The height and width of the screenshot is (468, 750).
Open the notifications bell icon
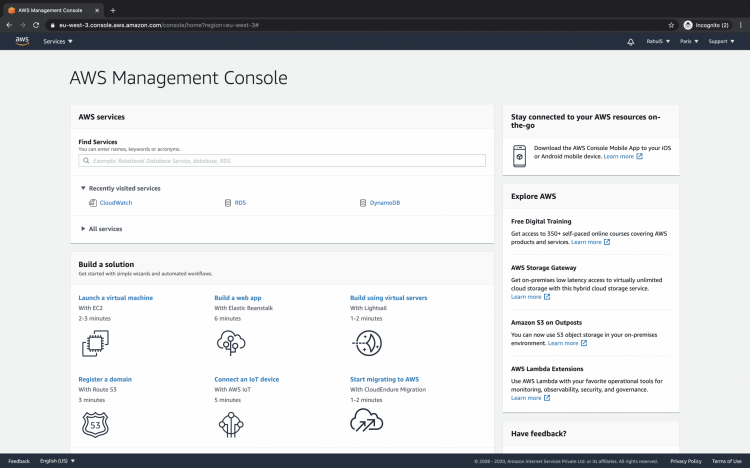pos(630,42)
